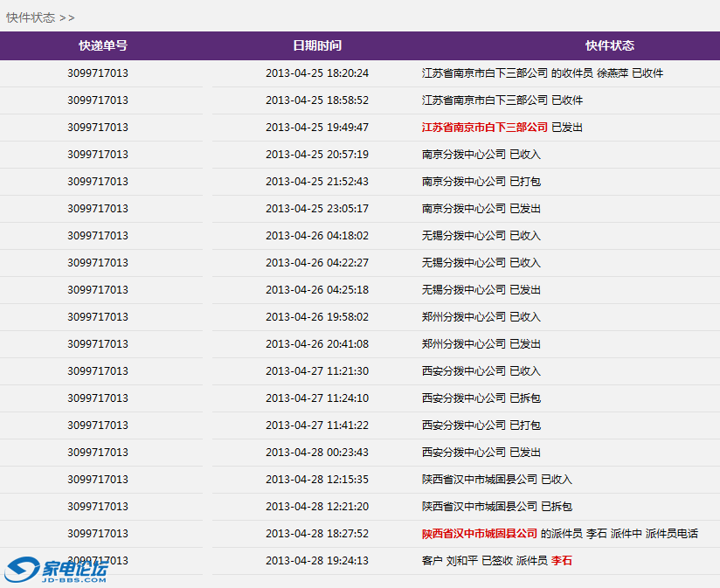
Task: Click the 快递单号 column header
Action: pyautogui.click(x=102, y=45)
